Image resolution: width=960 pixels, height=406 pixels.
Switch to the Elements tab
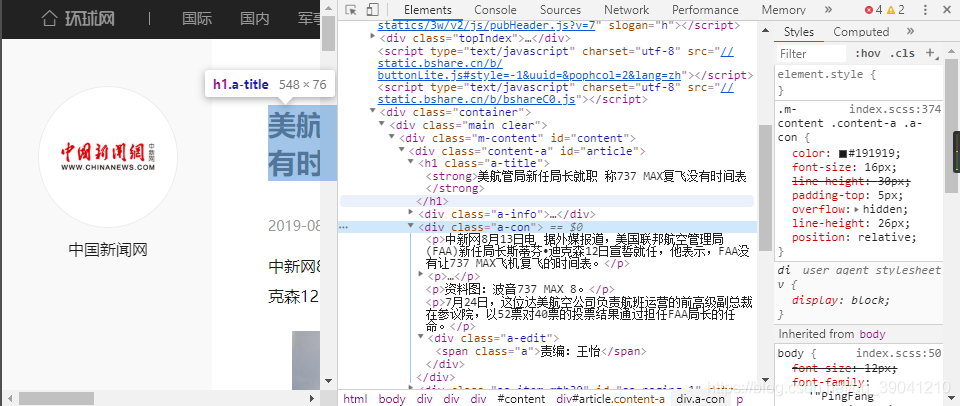(x=427, y=10)
